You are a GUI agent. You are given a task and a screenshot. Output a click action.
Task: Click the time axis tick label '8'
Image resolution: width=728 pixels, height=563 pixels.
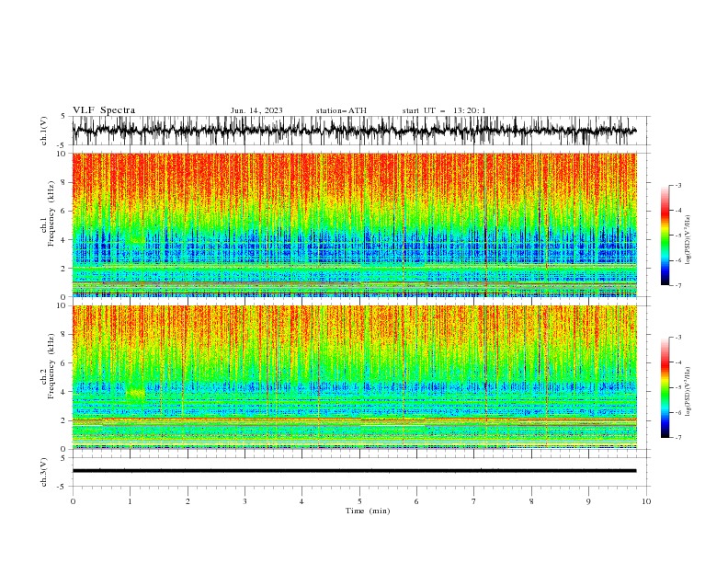[x=531, y=501]
